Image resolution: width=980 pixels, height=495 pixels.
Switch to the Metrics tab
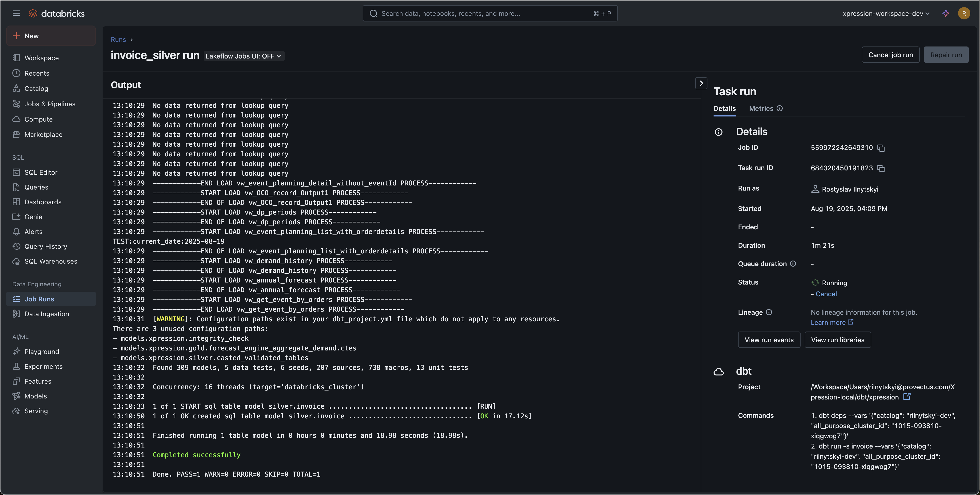[761, 109]
